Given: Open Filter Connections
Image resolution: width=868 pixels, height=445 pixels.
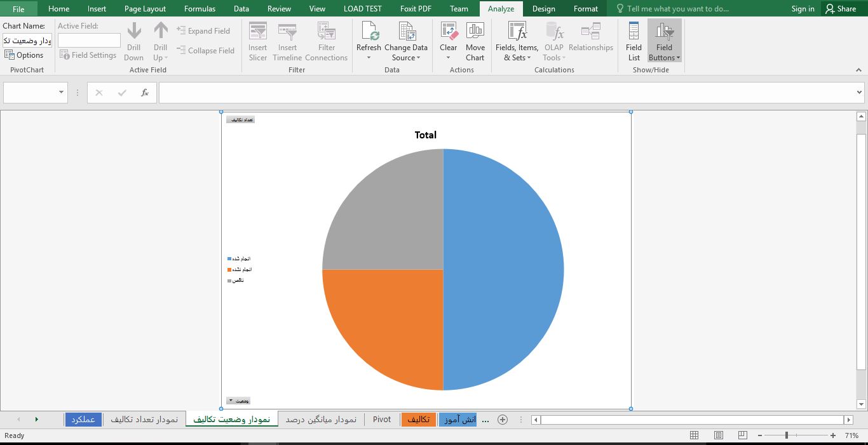Looking at the screenshot, I should click(327, 42).
